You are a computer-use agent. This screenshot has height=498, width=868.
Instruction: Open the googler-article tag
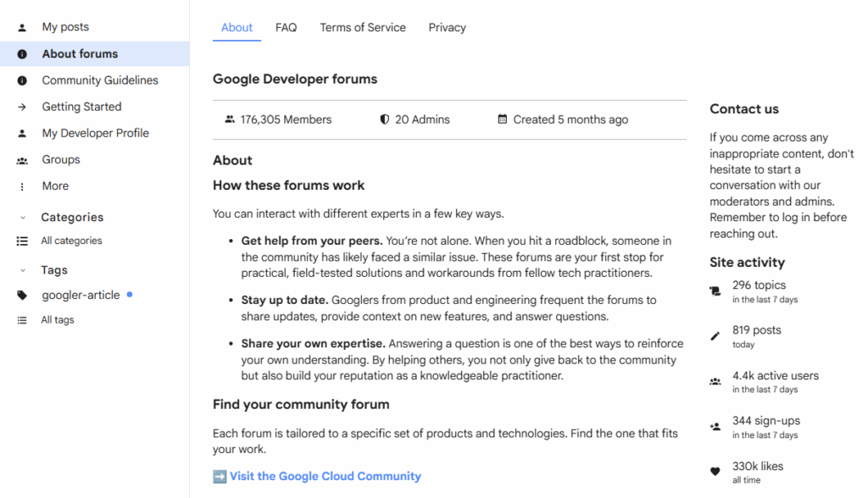tap(81, 296)
